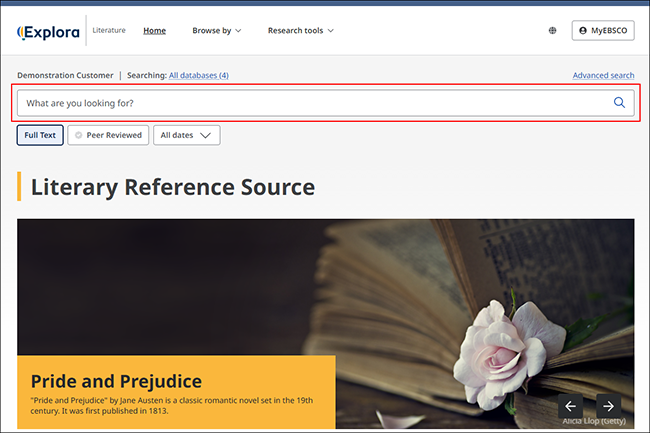Image resolution: width=650 pixels, height=433 pixels.
Task: Click the All databases (4) link
Action: (199, 75)
